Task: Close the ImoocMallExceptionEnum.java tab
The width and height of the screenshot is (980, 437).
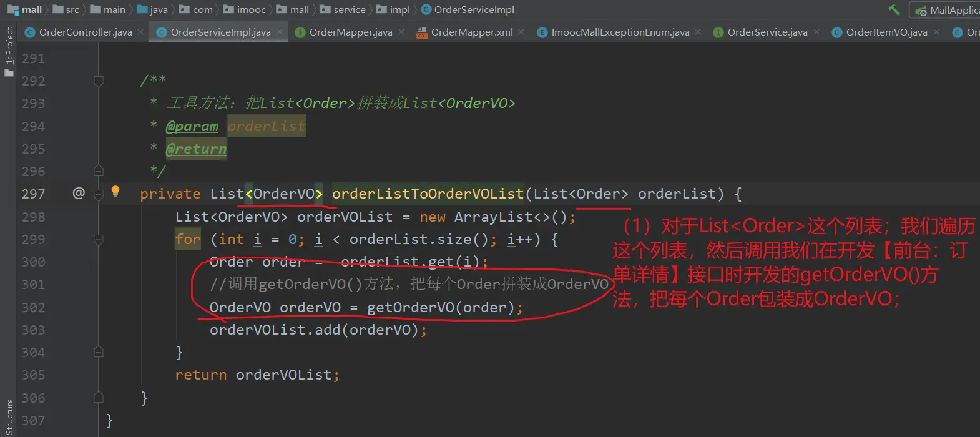Action: tap(698, 32)
